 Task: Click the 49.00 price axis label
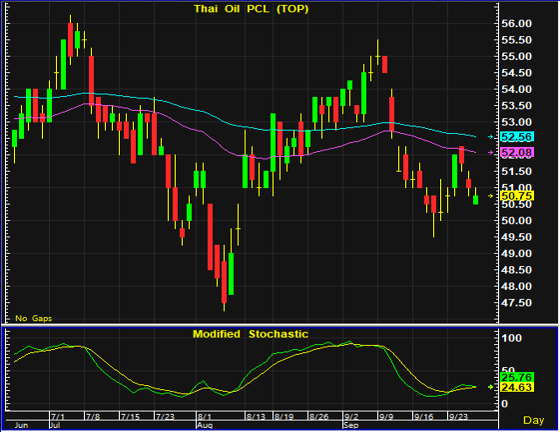pos(516,253)
